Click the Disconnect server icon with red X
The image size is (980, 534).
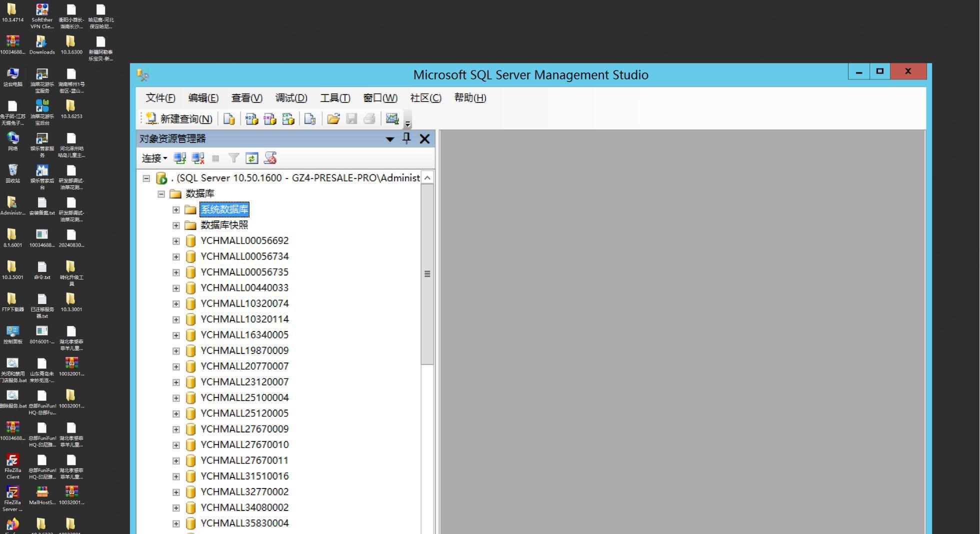click(x=198, y=158)
